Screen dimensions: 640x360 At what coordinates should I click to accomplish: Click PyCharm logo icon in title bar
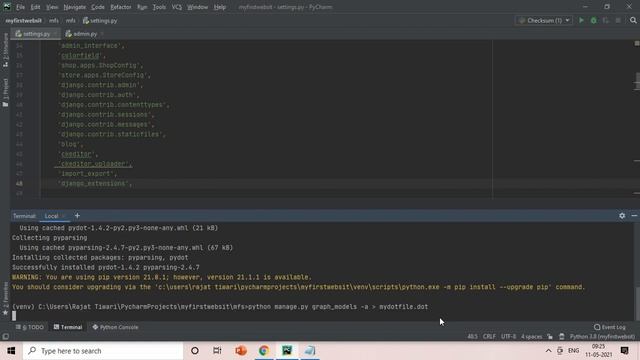point(7,7)
